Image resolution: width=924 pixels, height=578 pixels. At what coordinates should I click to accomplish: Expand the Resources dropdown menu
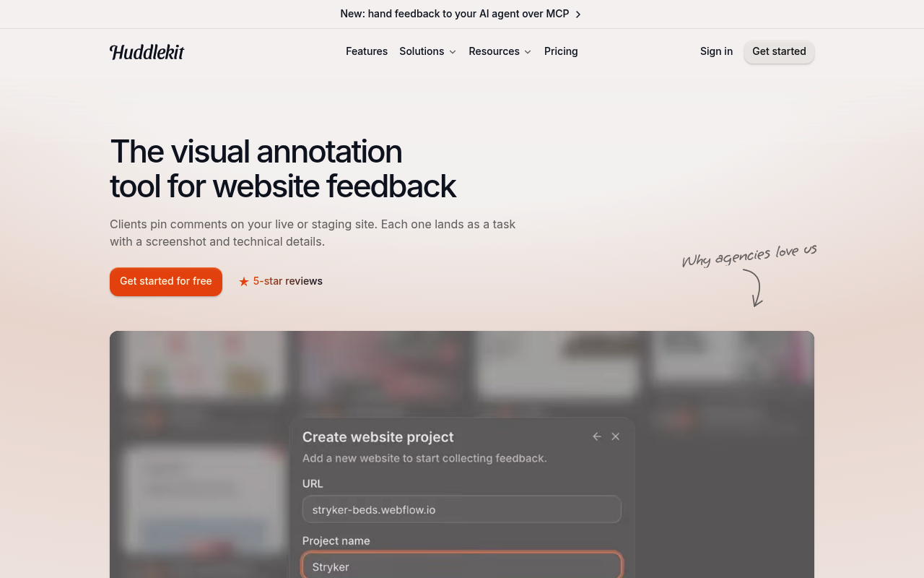(500, 51)
